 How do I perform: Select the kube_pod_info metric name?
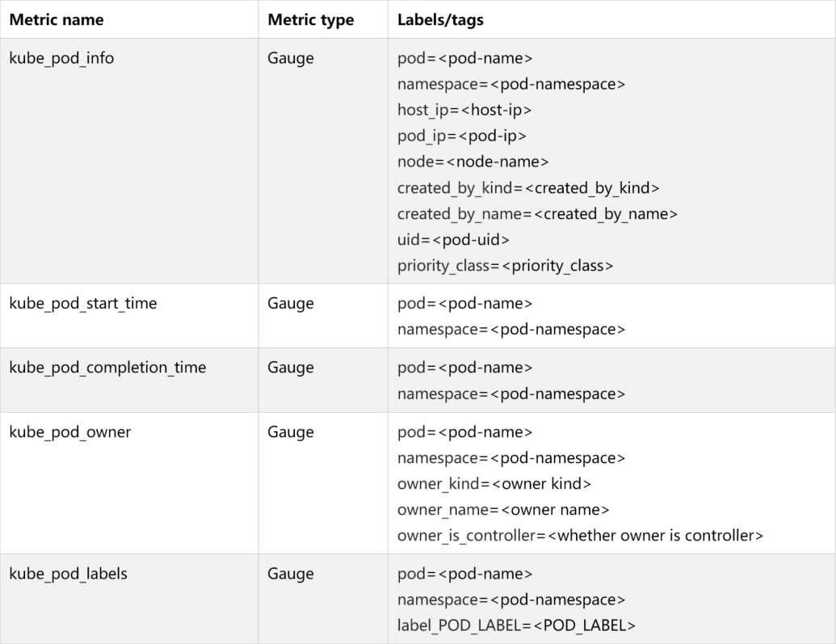click(61, 58)
